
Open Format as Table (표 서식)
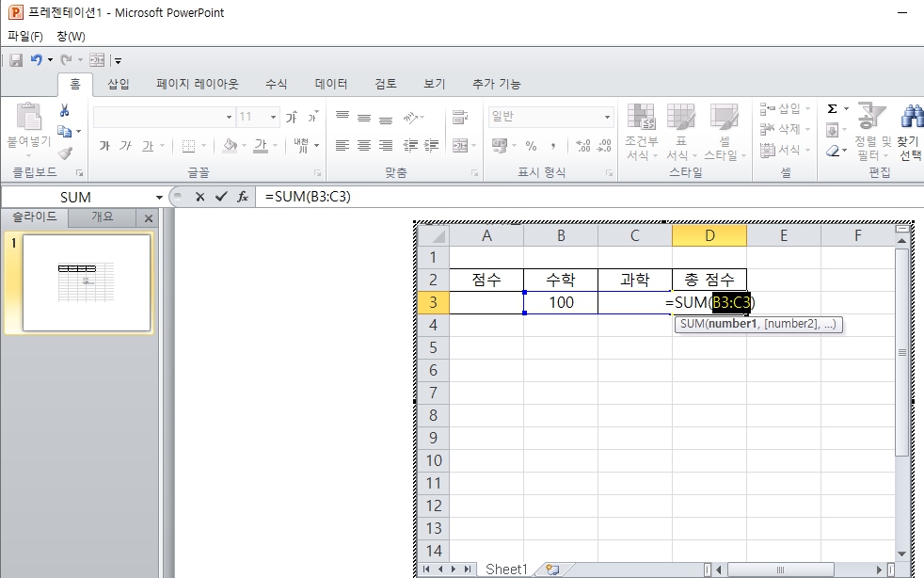(681, 132)
